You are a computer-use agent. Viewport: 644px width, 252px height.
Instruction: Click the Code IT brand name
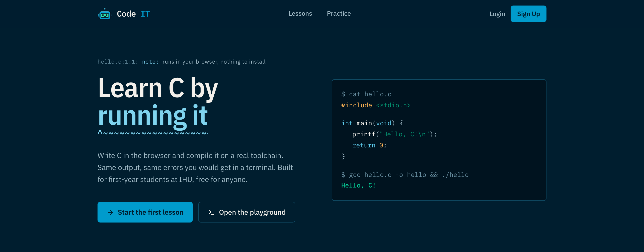tap(133, 14)
